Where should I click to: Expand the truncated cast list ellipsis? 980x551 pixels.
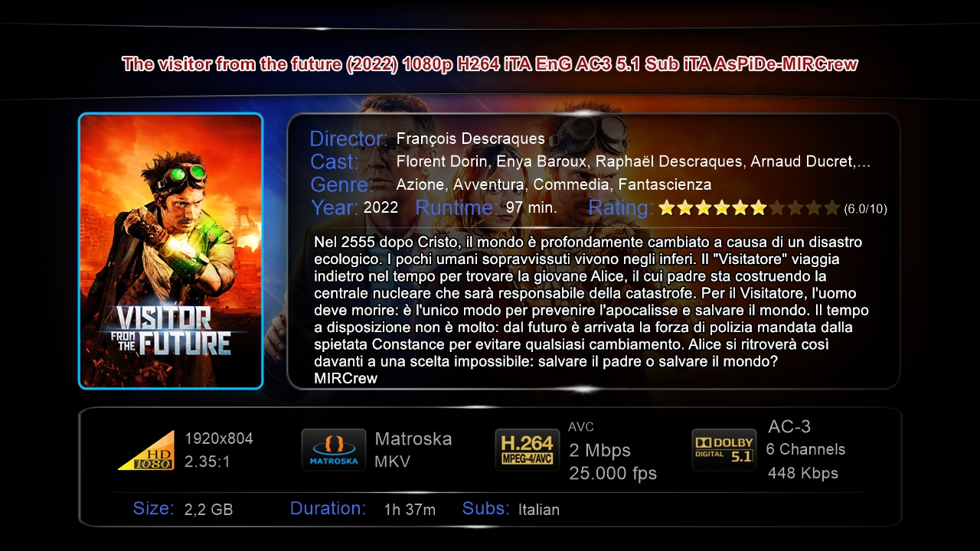(863, 162)
